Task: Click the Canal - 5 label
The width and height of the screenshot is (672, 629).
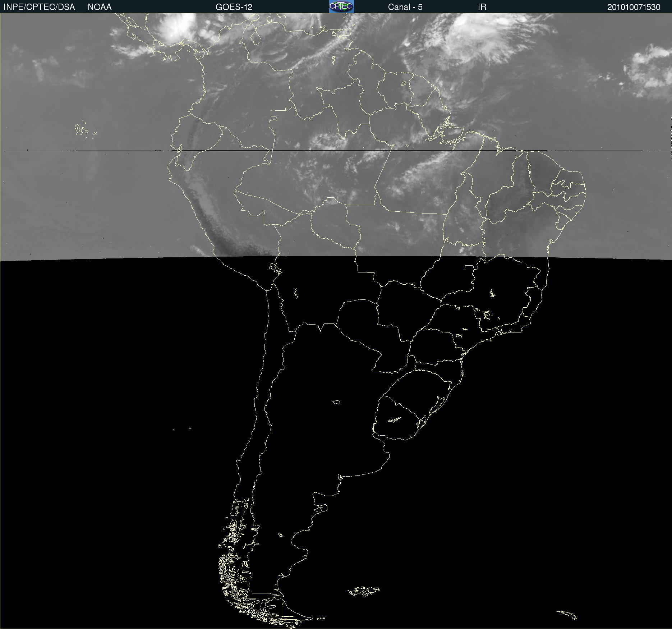Action: [405, 7]
